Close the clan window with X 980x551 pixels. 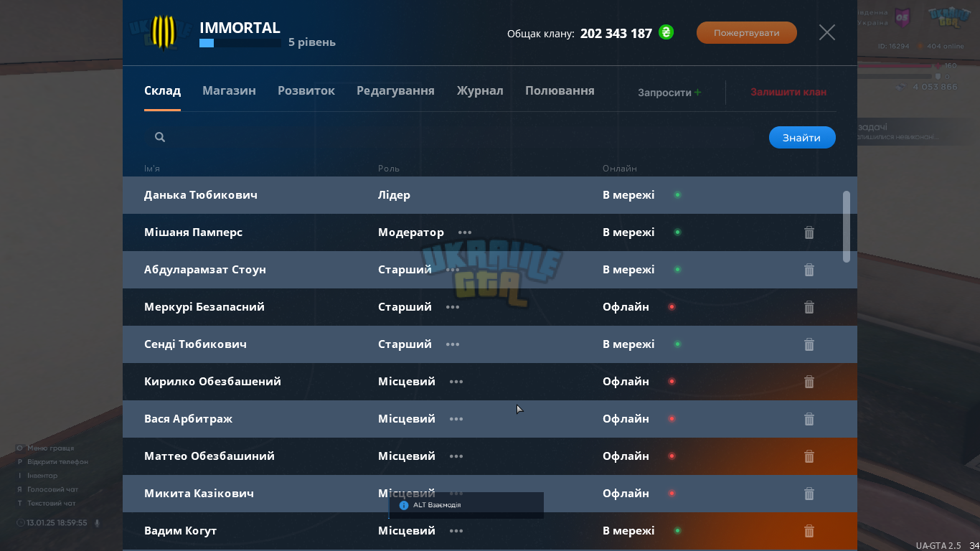(827, 32)
